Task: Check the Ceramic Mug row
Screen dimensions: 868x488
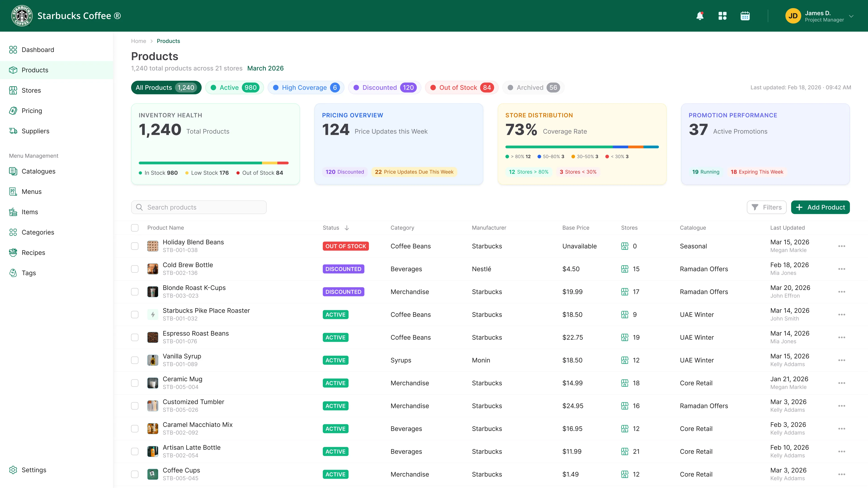Action: 135,383
